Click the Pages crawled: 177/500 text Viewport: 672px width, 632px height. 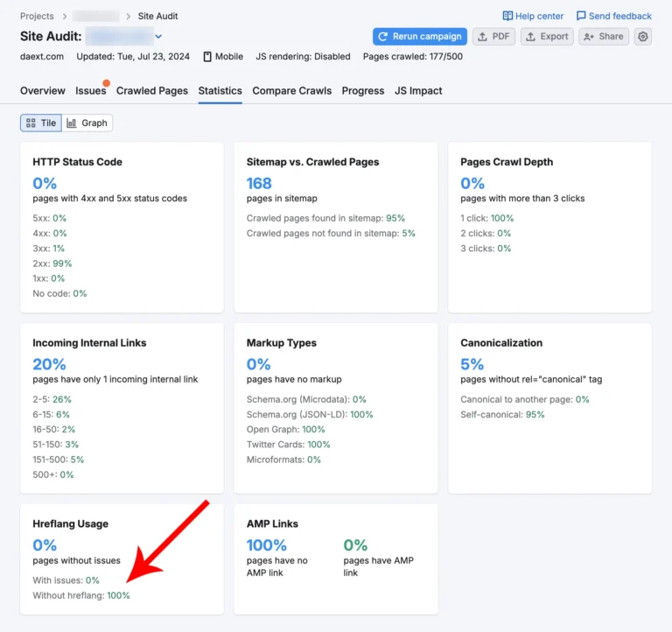(x=413, y=57)
